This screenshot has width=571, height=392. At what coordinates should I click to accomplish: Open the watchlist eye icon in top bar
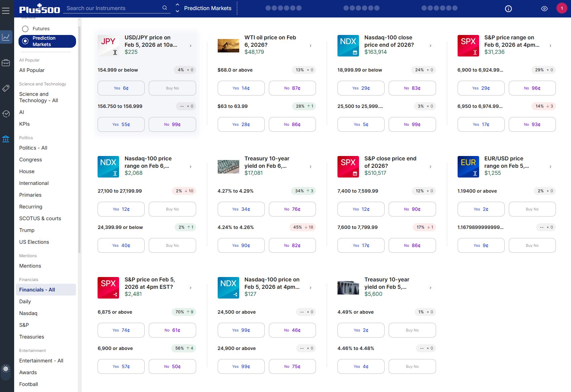[544, 8]
